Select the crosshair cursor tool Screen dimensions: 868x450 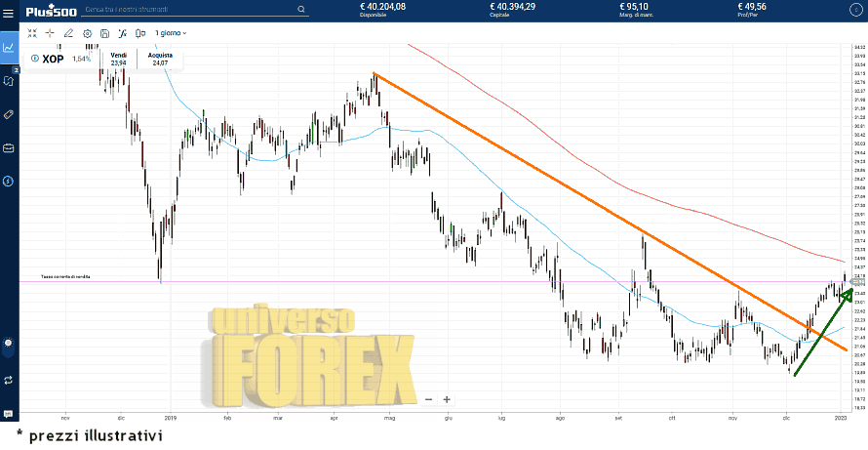coord(50,33)
